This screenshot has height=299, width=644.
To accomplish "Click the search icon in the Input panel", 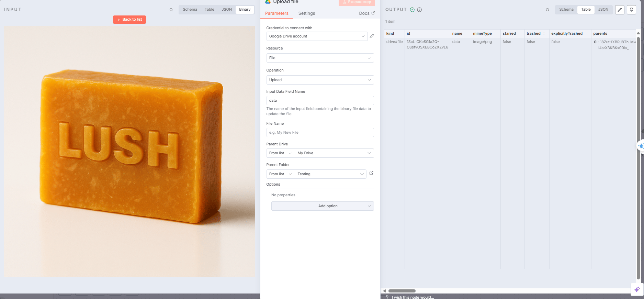I will pyautogui.click(x=171, y=10).
